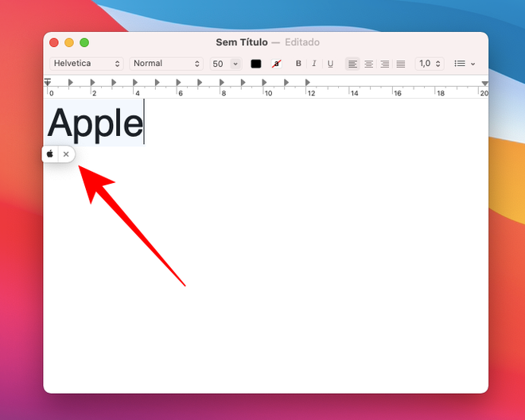Justify the text alignment
The width and height of the screenshot is (525, 420).
401,64
